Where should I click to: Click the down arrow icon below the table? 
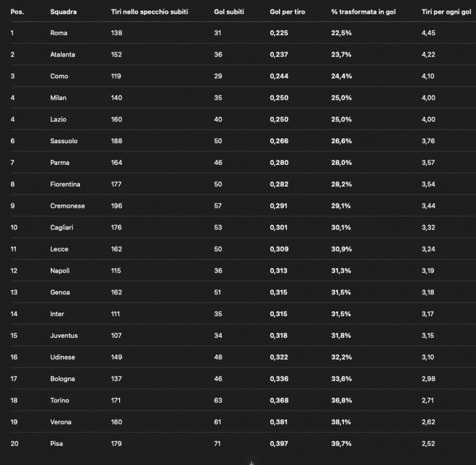coord(252,463)
